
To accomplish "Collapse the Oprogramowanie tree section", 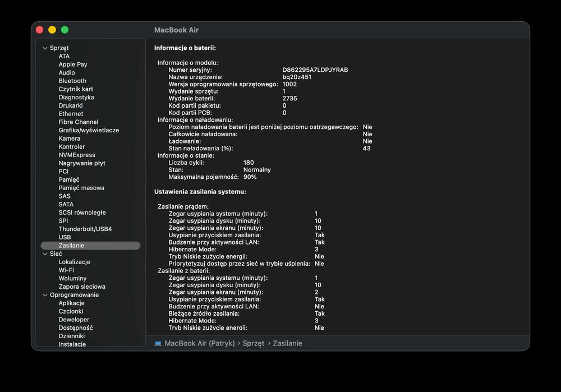I will point(45,295).
